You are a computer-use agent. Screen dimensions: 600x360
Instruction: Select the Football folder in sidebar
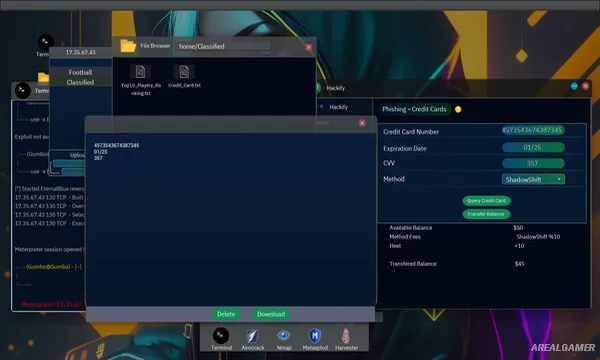tap(80, 72)
